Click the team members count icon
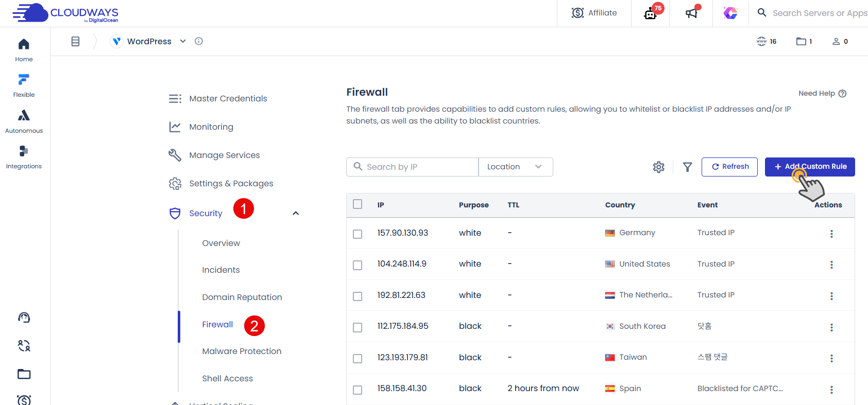Viewport: 868px width, 405px height. [836, 42]
